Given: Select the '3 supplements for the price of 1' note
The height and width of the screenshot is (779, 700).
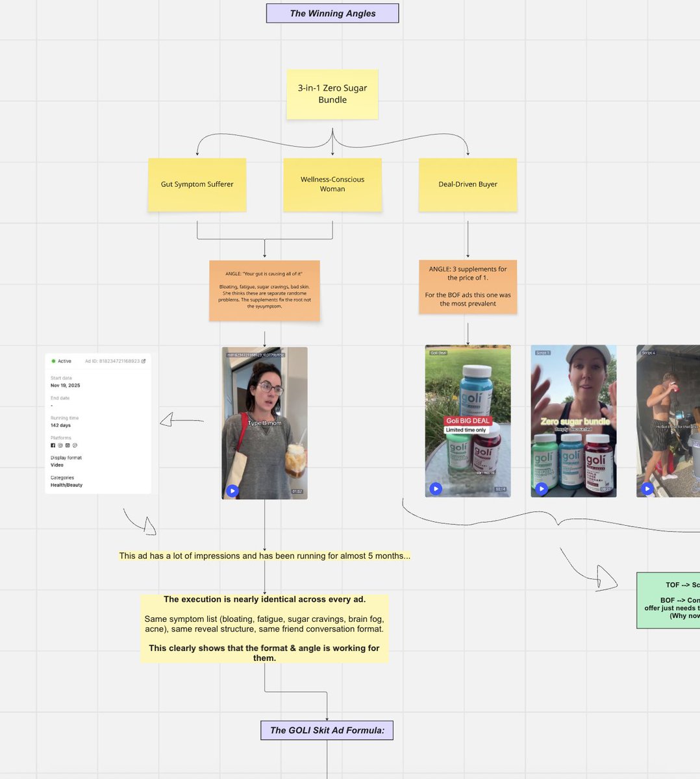Looking at the screenshot, I should (468, 286).
